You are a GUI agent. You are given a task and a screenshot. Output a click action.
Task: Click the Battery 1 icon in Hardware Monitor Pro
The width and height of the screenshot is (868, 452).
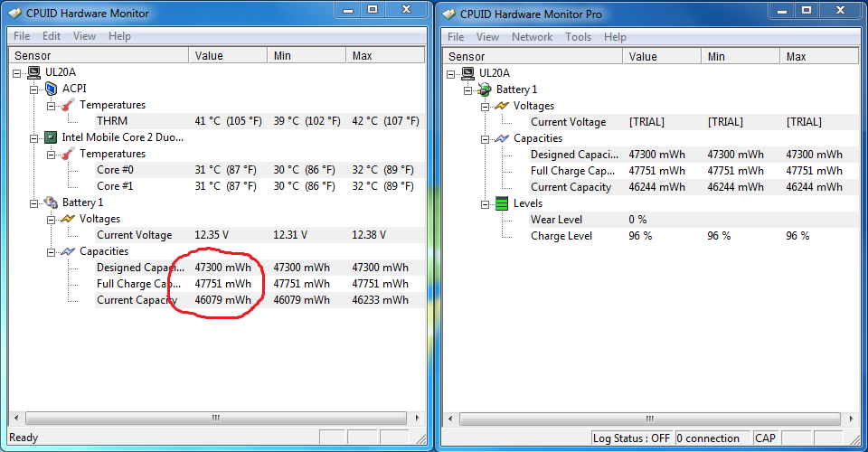[485, 89]
